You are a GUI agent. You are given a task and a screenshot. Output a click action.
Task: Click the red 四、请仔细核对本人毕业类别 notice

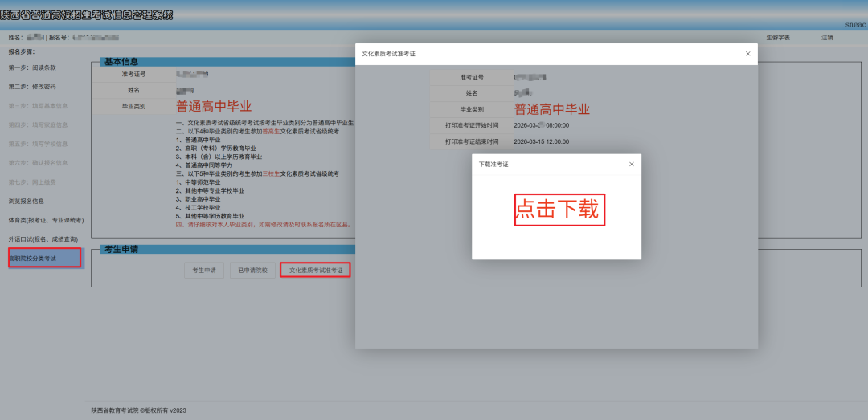pos(264,225)
